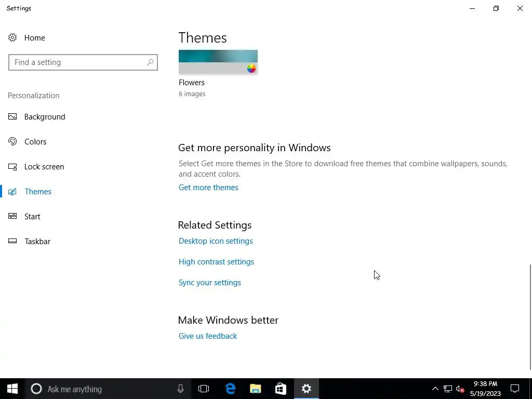Viewport: 532px width, 399px height.
Task: Click the Lock screen icon in sidebar
Action: [12, 167]
